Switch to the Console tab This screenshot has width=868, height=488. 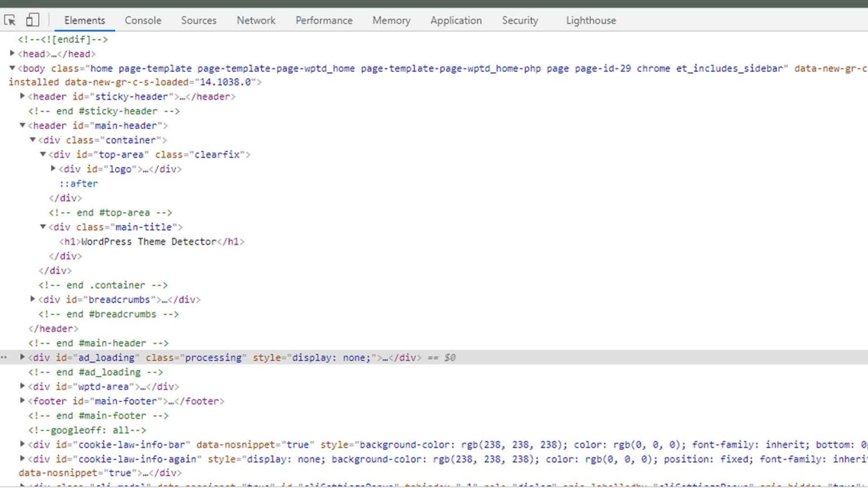pyautogui.click(x=143, y=20)
